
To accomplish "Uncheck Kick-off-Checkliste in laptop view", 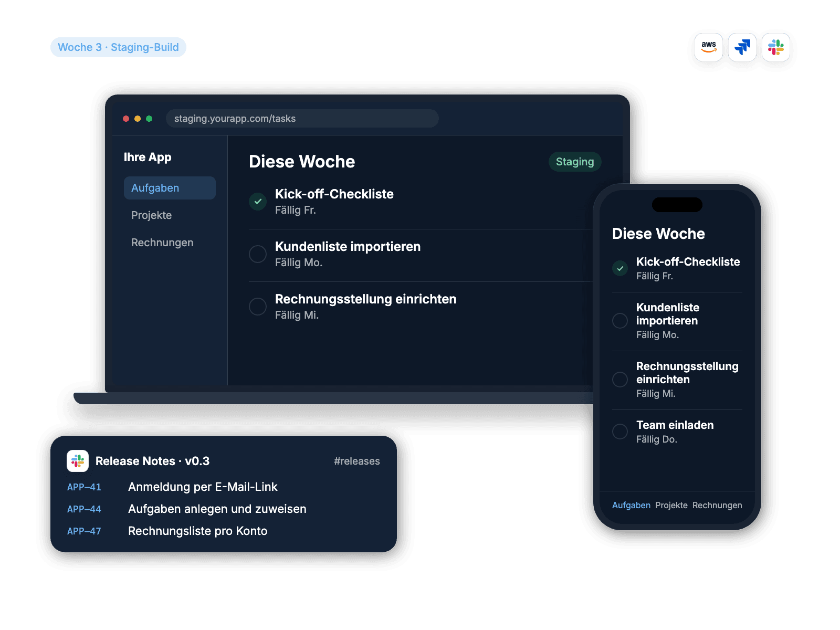I will click(258, 202).
